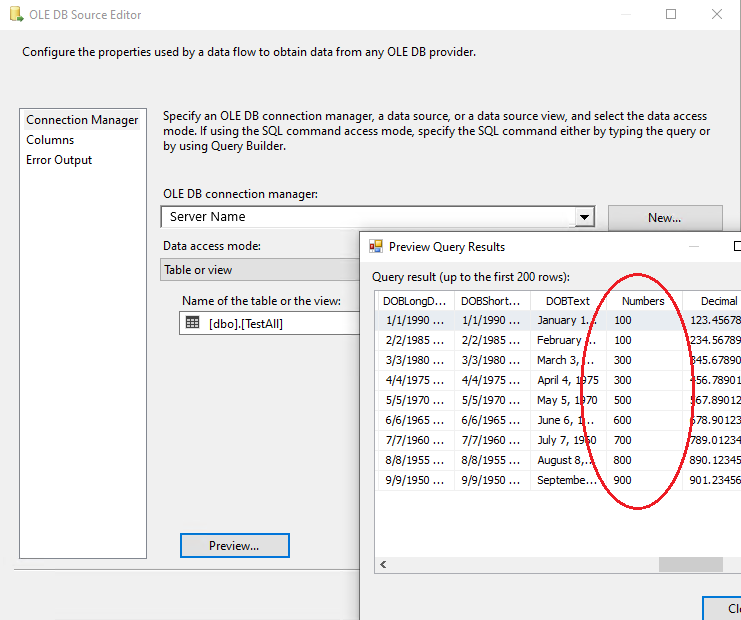Go to the Error Output page
Screen dimensions: 741x620
point(59,160)
